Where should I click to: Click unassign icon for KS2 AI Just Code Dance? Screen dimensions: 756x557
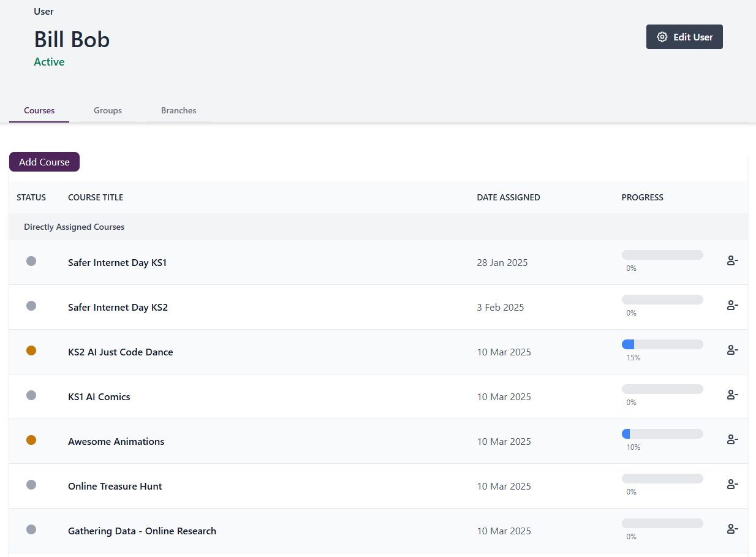732,350
